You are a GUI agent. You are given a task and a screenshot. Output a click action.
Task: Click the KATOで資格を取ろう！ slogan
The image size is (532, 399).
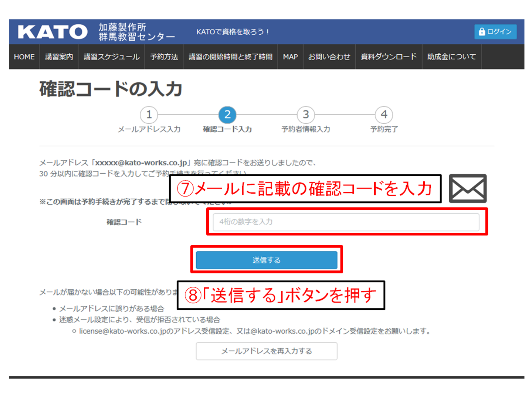coord(233,32)
